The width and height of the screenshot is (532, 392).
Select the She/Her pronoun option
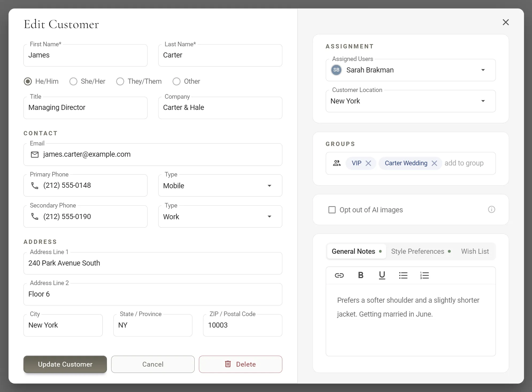pyautogui.click(x=73, y=81)
